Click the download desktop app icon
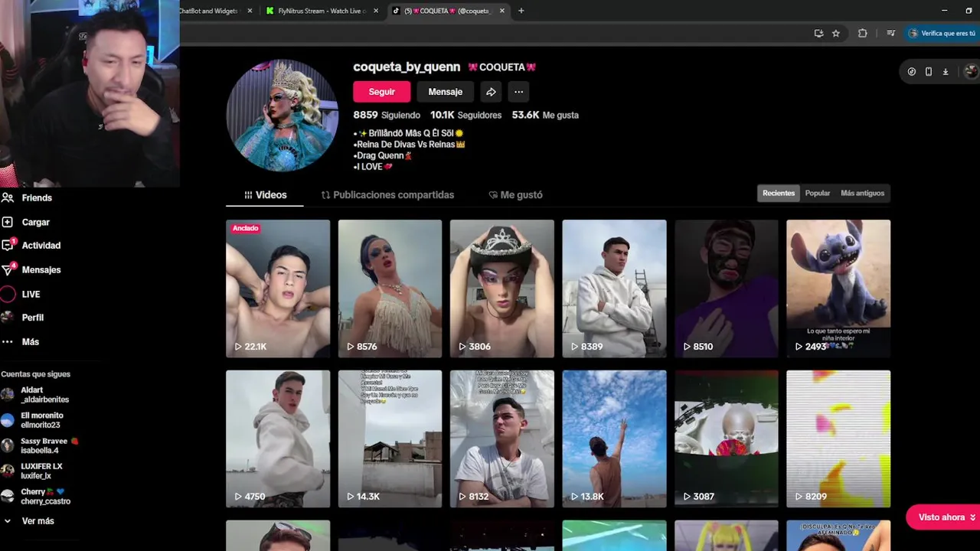Image resolution: width=980 pixels, height=551 pixels. pos(946,71)
